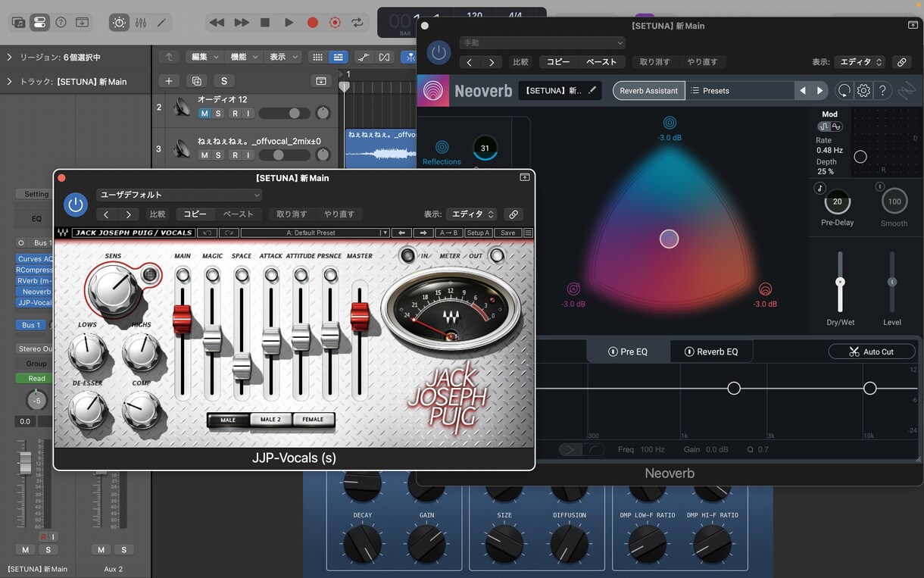Open the ユーザデフォルト preset dropdown in JJP-Vocals

click(179, 195)
